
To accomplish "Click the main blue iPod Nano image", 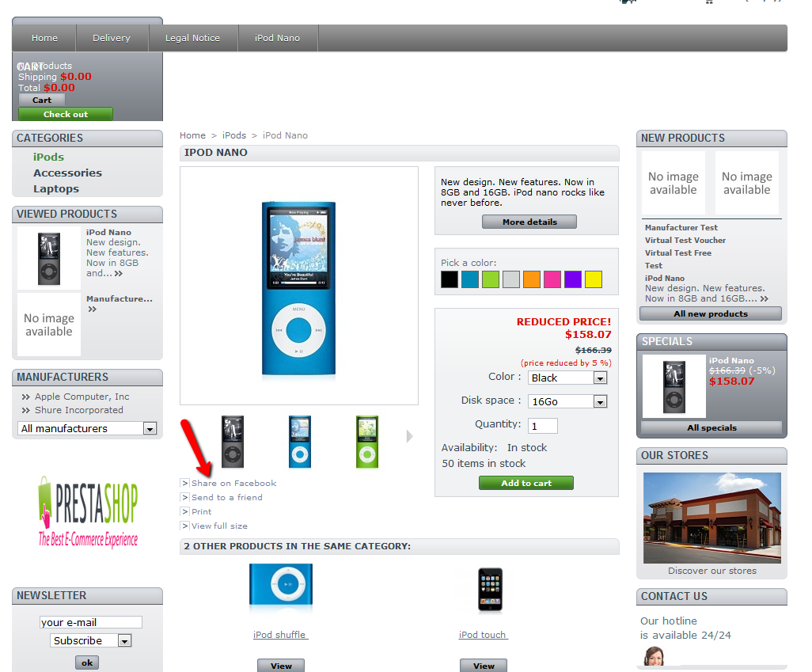I will tap(299, 287).
